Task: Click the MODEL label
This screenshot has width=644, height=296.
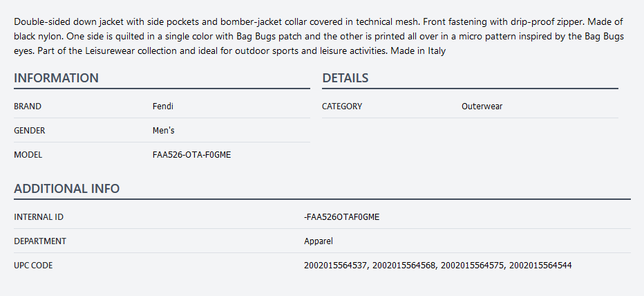Action: 28,155
